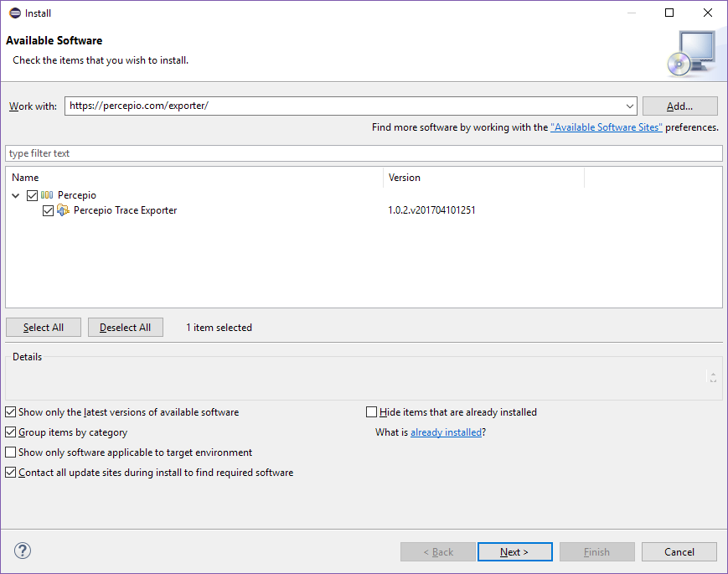The height and width of the screenshot is (574, 728).
Task: Toggle Show only the latest versions checkbox
Action: [11, 412]
